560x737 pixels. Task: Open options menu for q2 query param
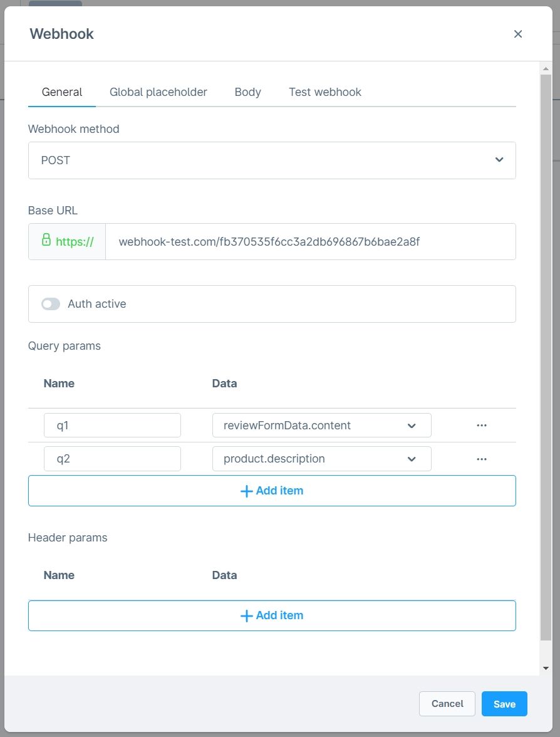(482, 459)
